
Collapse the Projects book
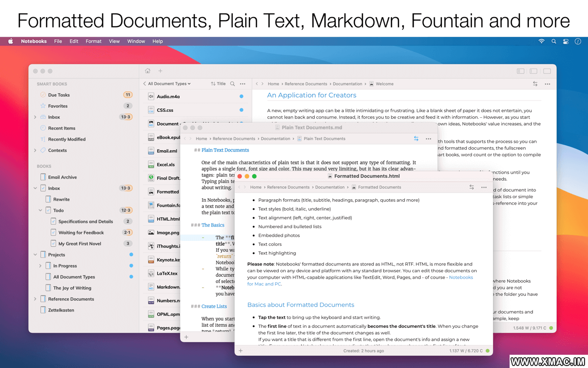tap(35, 255)
